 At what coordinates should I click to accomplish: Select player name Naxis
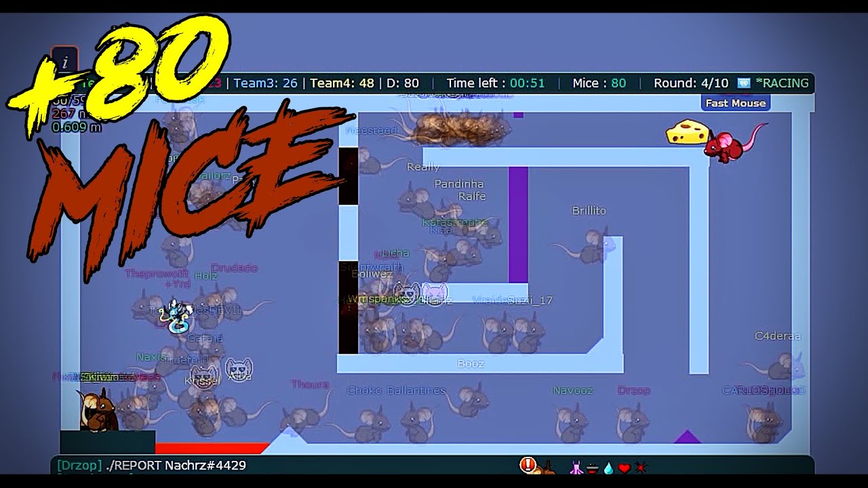151,357
